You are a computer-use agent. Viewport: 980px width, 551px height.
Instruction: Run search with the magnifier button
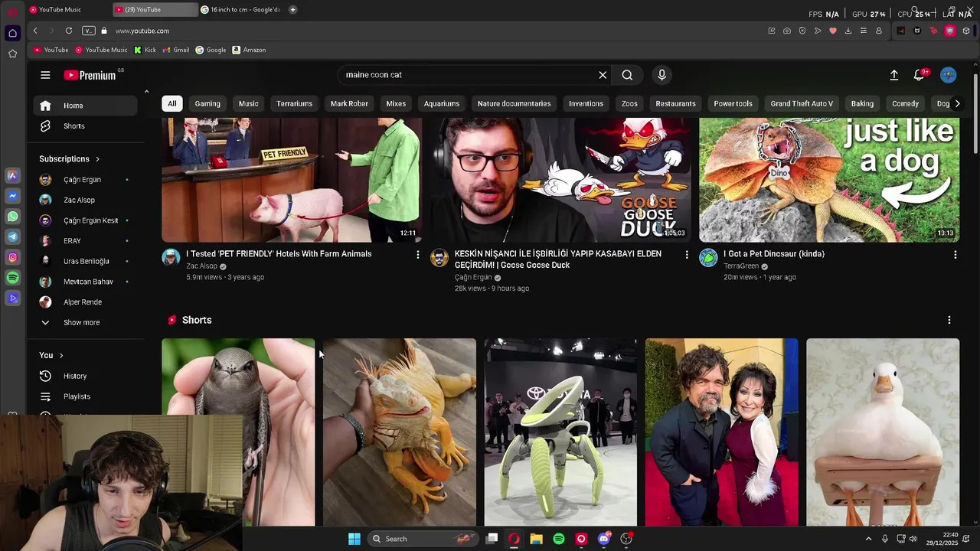[x=627, y=75]
